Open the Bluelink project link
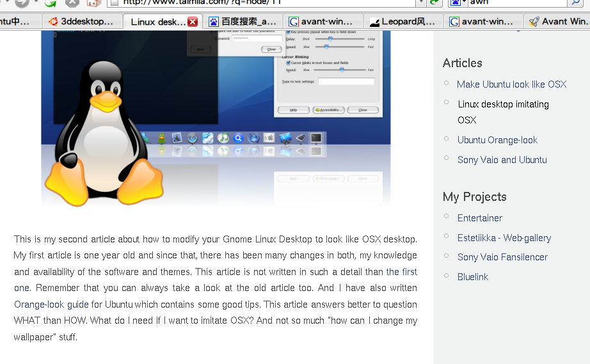 click(x=473, y=277)
